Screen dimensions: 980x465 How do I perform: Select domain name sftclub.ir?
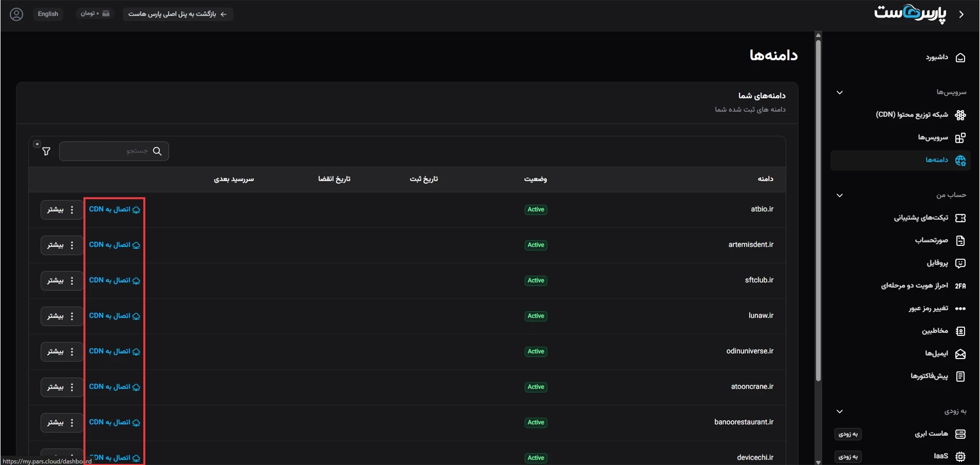point(759,280)
